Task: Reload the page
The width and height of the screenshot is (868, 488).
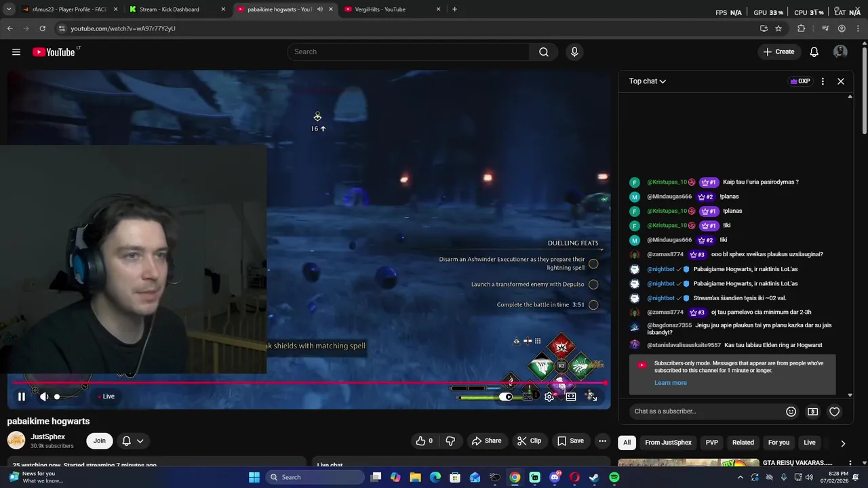Action: [42, 28]
